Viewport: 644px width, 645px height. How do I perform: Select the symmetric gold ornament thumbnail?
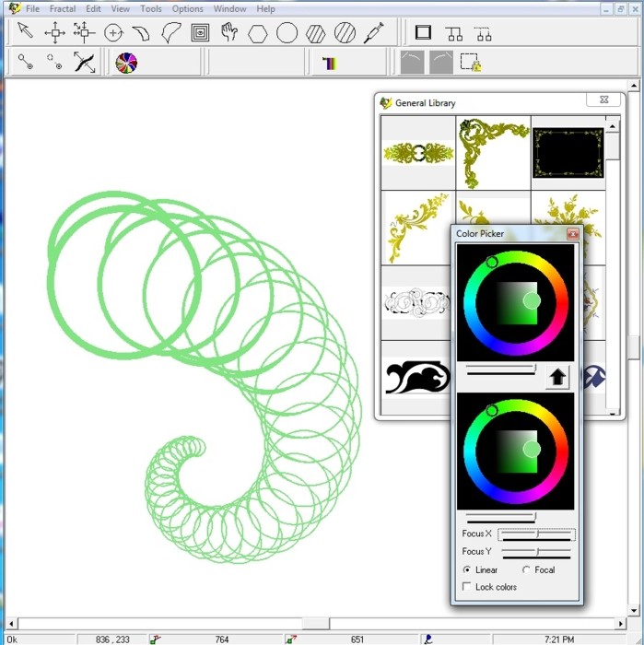[x=418, y=153]
